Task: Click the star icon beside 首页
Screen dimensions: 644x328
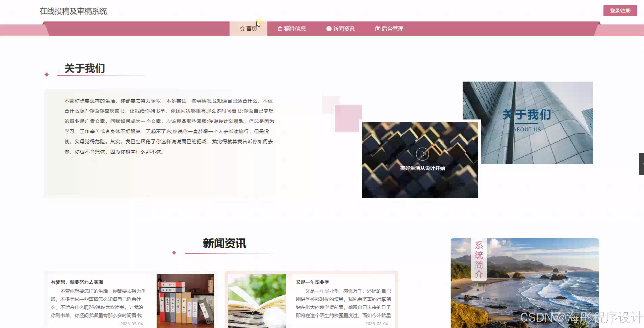Action: (x=242, y=29)
